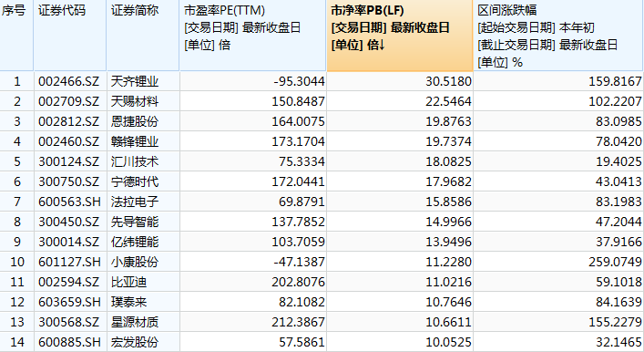Select row 1 天齐锂业
644x352 pixels.
coord(322,81)
